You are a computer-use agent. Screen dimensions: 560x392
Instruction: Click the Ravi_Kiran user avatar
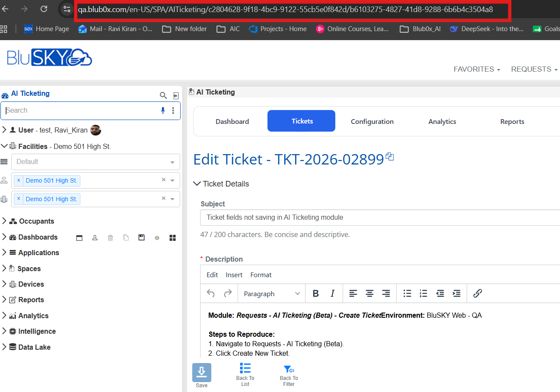(x=95, y=130)
